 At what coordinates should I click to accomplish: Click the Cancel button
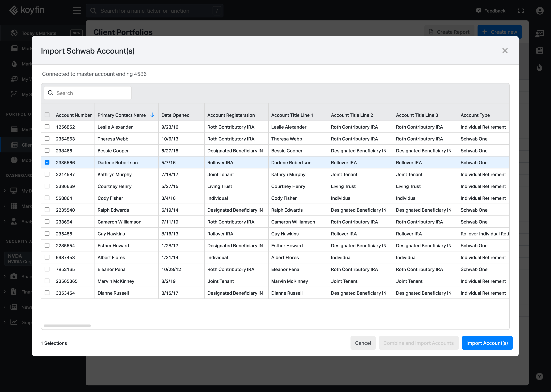pos(363,343)
